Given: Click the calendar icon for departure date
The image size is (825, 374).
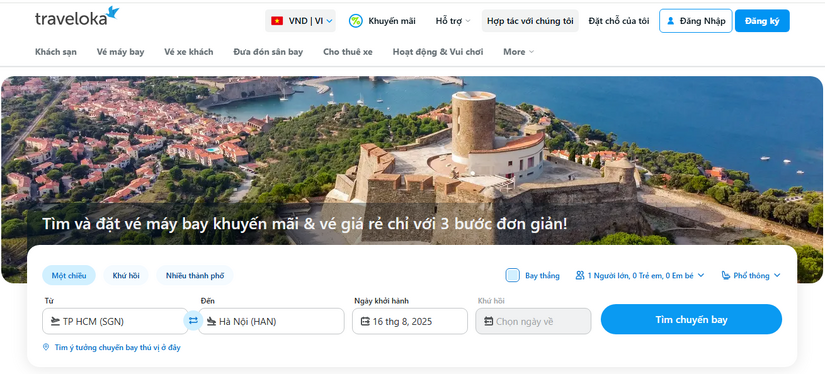Looking at the screenshot, I should [365, 321].
